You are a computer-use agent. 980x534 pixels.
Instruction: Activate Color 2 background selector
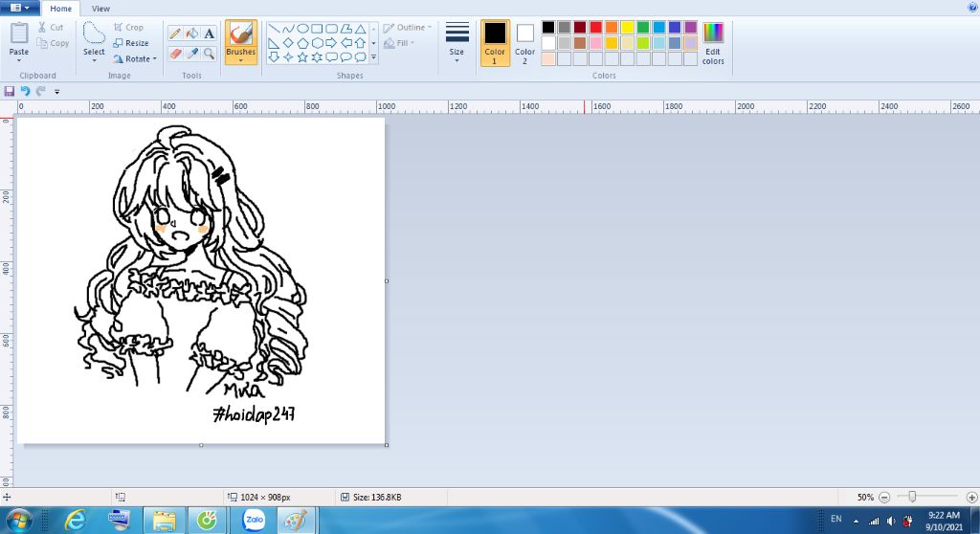(525, 42)
